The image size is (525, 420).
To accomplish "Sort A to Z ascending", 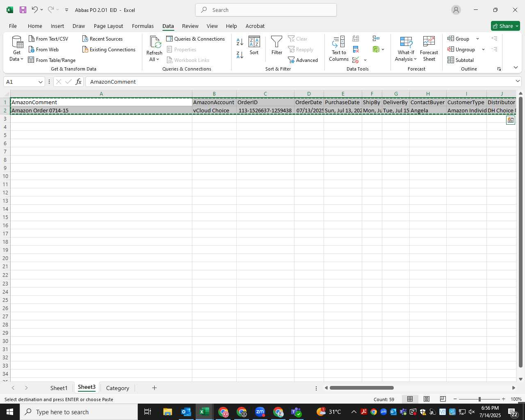I will coord(240,41).
